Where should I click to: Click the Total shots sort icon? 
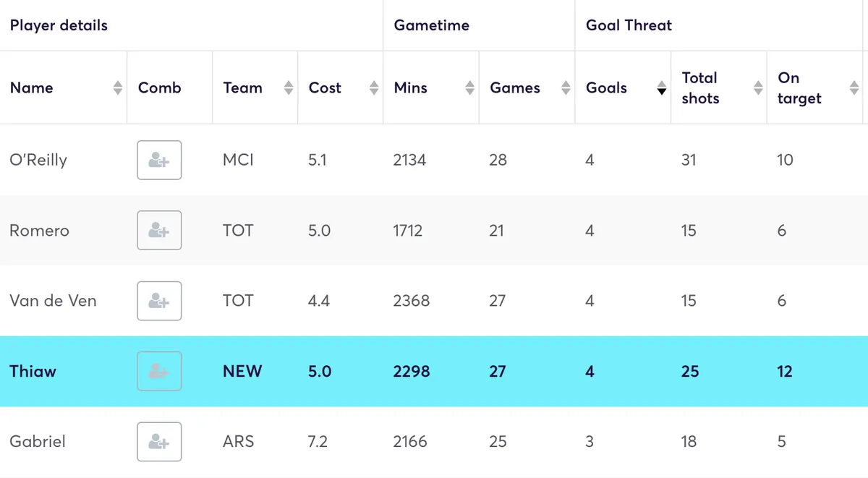(757, 88)
